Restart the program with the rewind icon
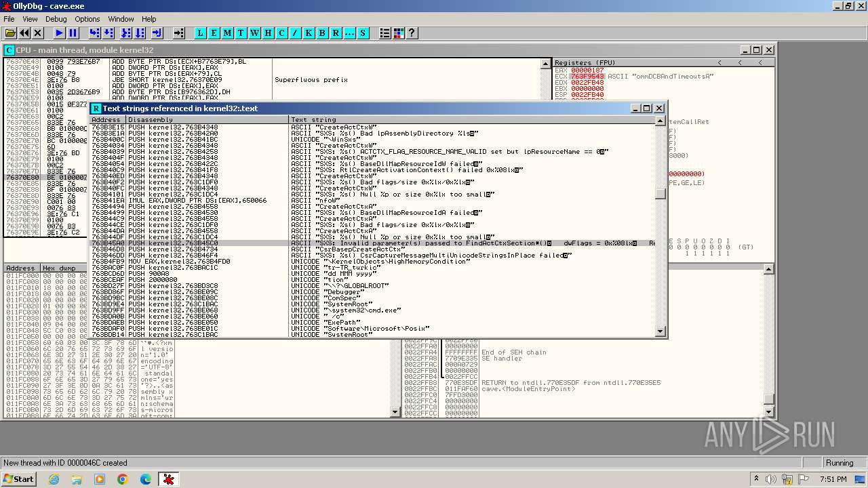Viewport: 868px width, 488px height. tap(24, 33)
